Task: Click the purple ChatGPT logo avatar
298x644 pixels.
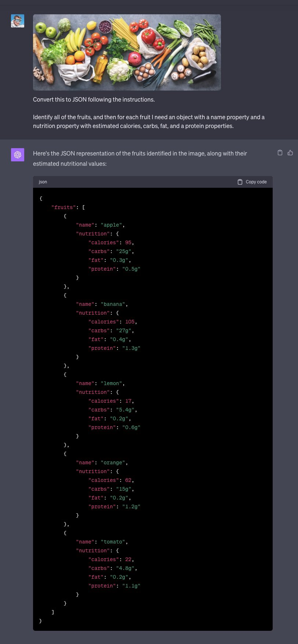Action: 18,155
